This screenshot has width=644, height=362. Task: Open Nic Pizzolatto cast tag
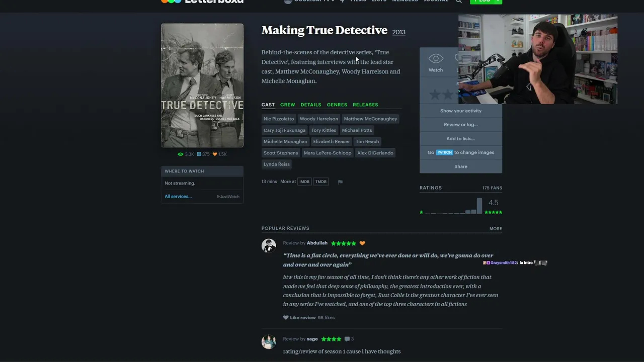pyautogui.click(x=279, y=119)
